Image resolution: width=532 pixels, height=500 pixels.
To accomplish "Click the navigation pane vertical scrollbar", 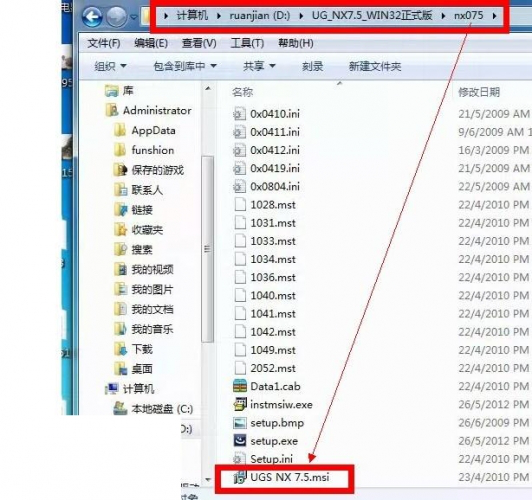I will 208,249.
